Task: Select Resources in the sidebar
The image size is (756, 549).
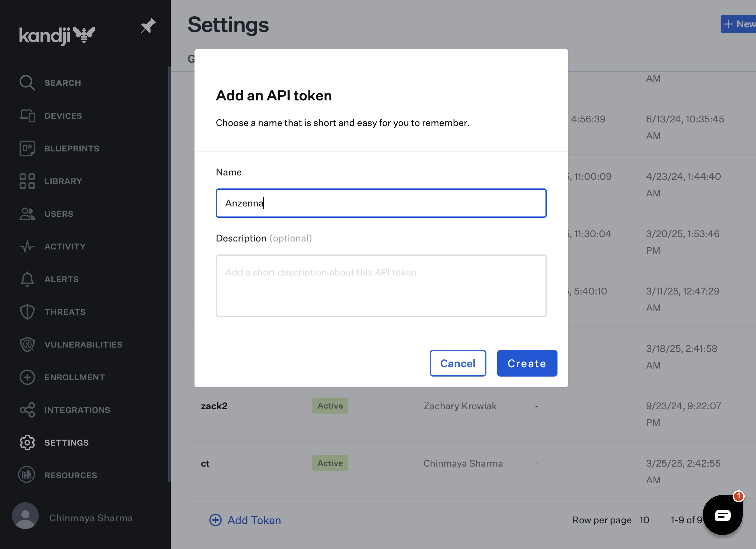Action: pos(71,475)
